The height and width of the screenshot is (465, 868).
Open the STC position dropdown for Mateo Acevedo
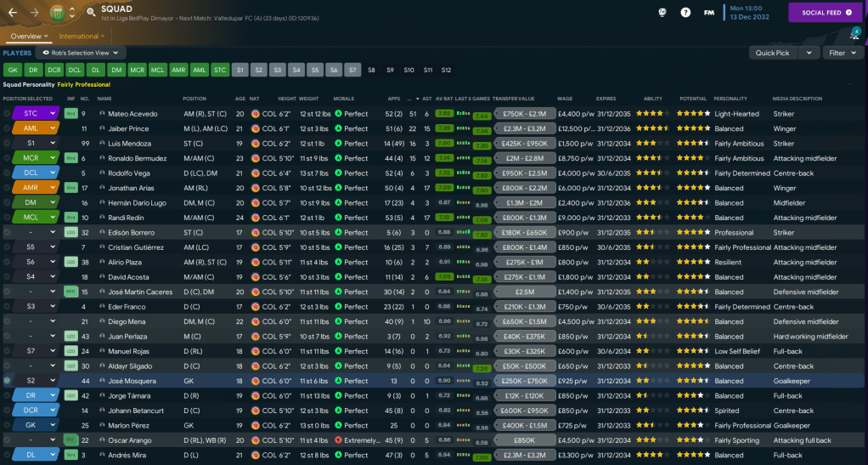pyautogui.click(x=35, y=114)
